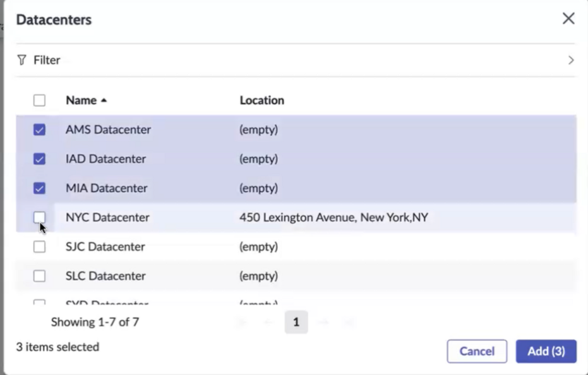Close the Datacenters dialog with the X

click(568, 18)
